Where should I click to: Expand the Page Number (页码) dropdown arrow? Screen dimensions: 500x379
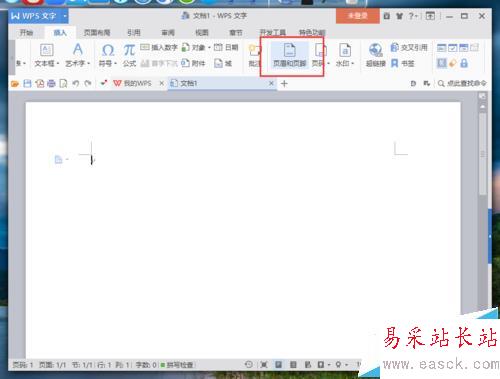click(x=329, y=63)
